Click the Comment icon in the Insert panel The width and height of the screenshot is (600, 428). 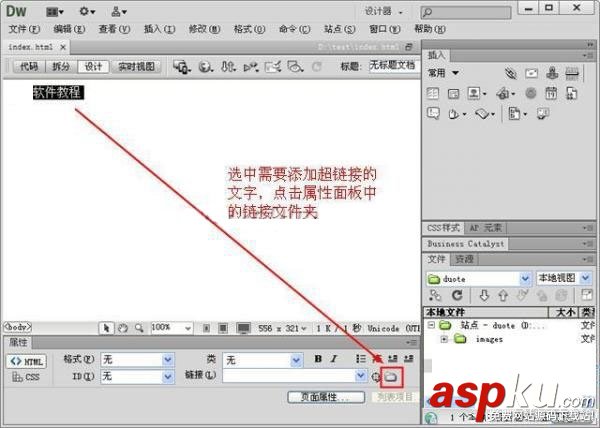(433, 114)
